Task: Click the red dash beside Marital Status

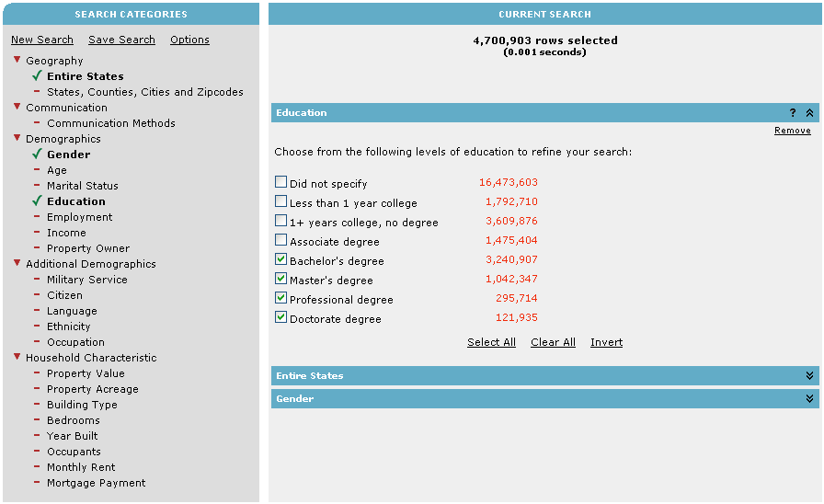Action: (37, 186)
